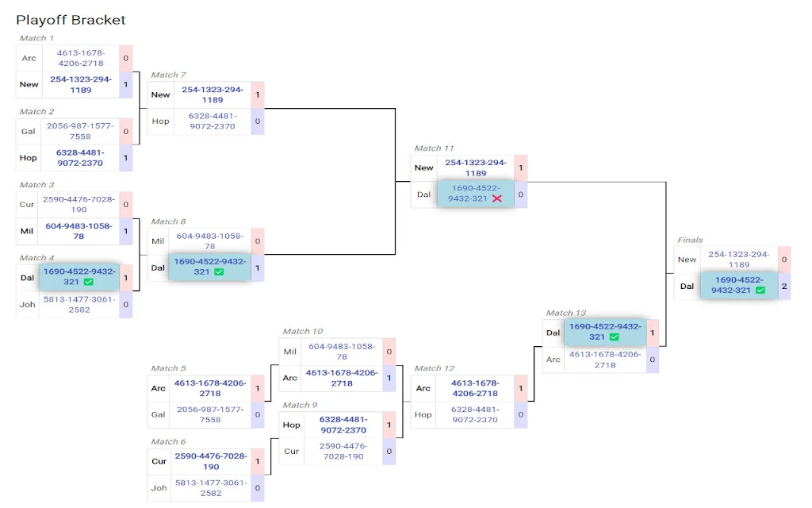Select Hop ID 6328-4481-9072-2370 in Match 12
Screen dimensions: 812x508
475,414
